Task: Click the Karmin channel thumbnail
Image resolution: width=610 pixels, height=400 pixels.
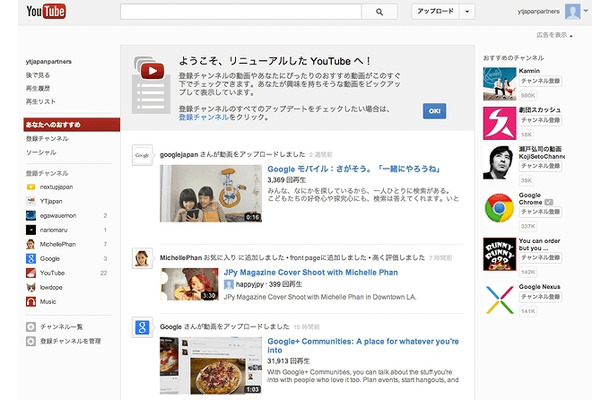Action: click(500, 84)
